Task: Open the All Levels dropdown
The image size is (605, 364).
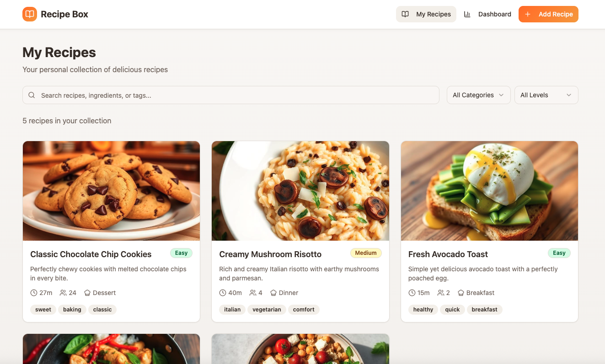Action: [546, 95]
